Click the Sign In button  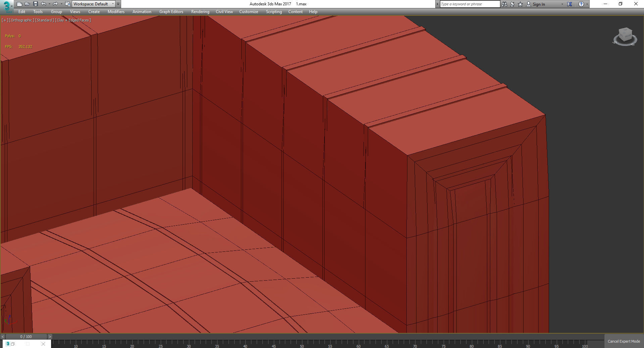[536, 4]
